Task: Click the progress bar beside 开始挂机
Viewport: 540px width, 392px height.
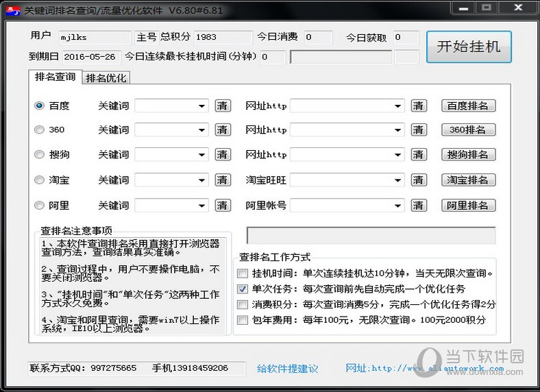Action: (341, 57)
